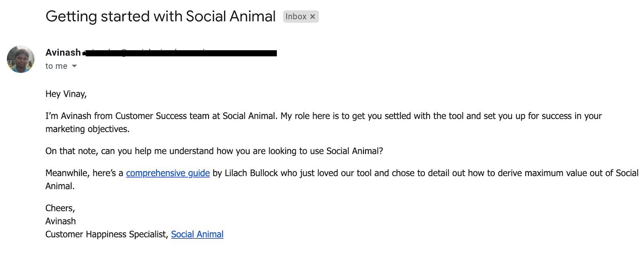Click the 'I'm Avinash from Customer Success' sentence

coord(161,116)
